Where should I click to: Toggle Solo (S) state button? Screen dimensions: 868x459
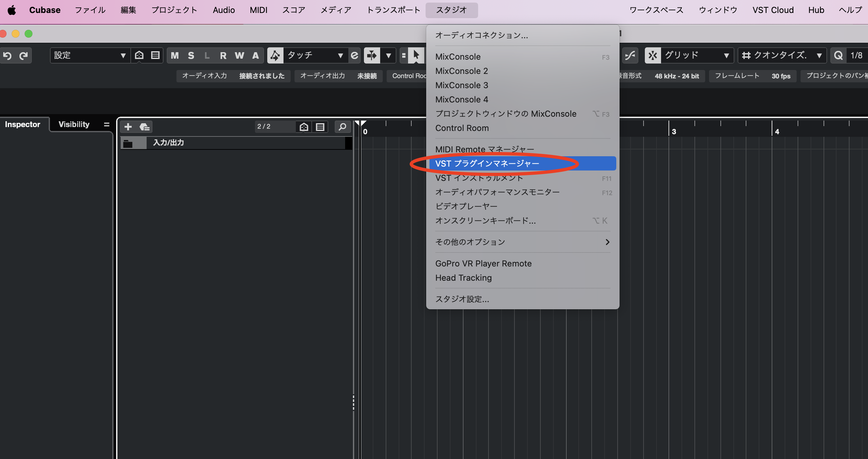191,55
